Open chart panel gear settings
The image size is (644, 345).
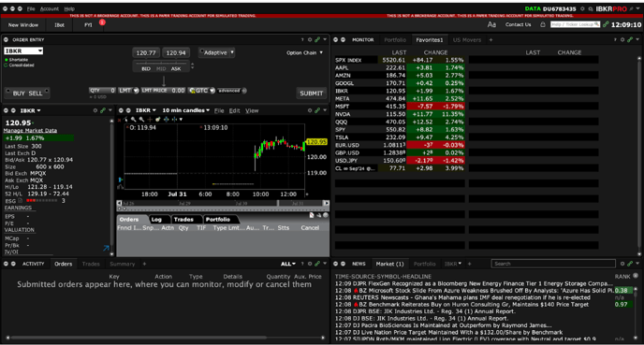(x=310, y=110)
